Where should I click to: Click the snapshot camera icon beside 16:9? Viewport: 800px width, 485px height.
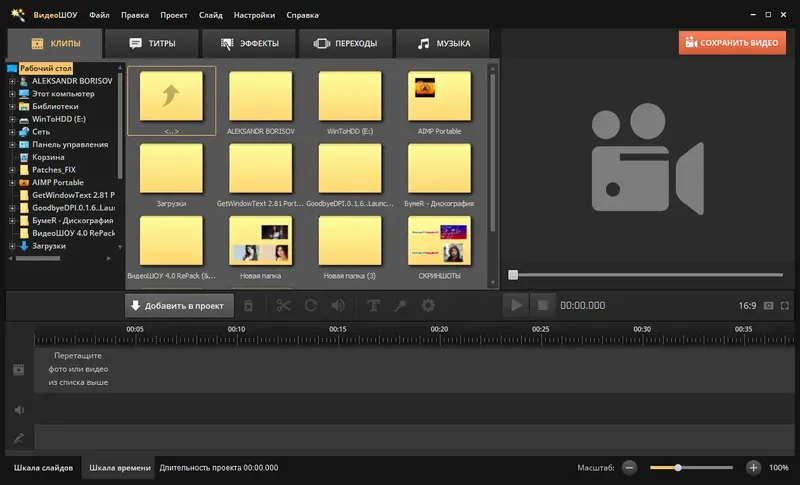(768, 305)
